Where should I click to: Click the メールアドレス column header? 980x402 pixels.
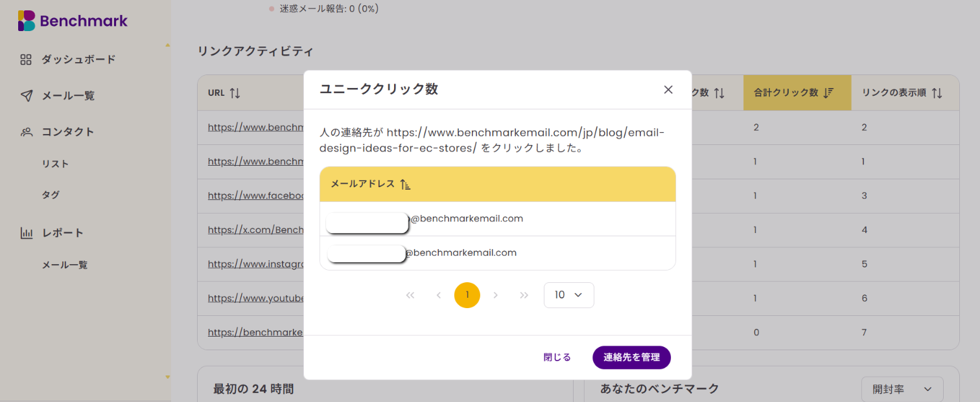498,184
